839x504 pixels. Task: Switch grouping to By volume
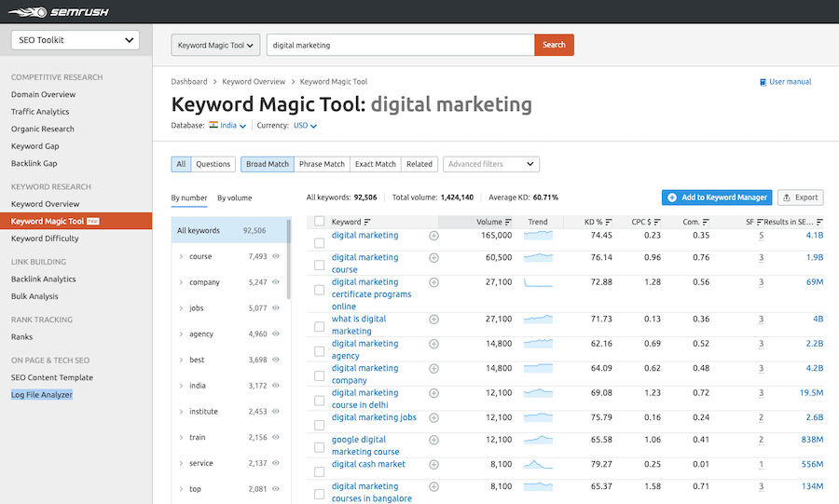(x=234, y=198)
